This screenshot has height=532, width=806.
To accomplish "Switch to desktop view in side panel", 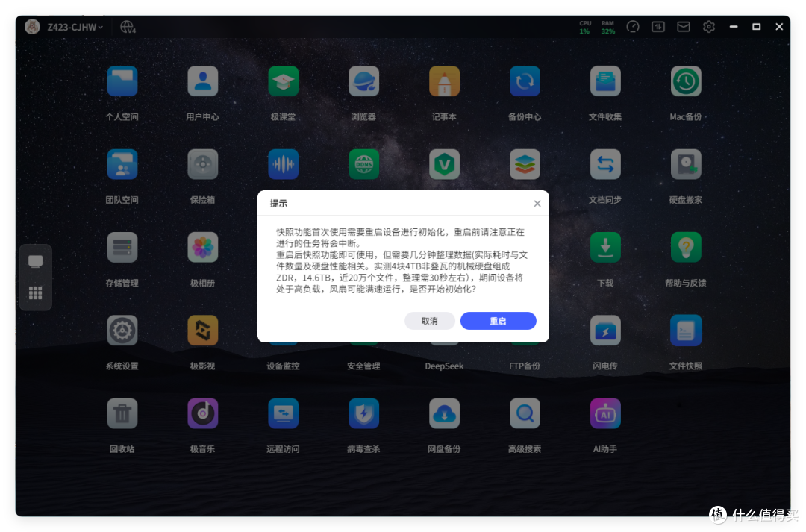I will (x=36, y=262).
